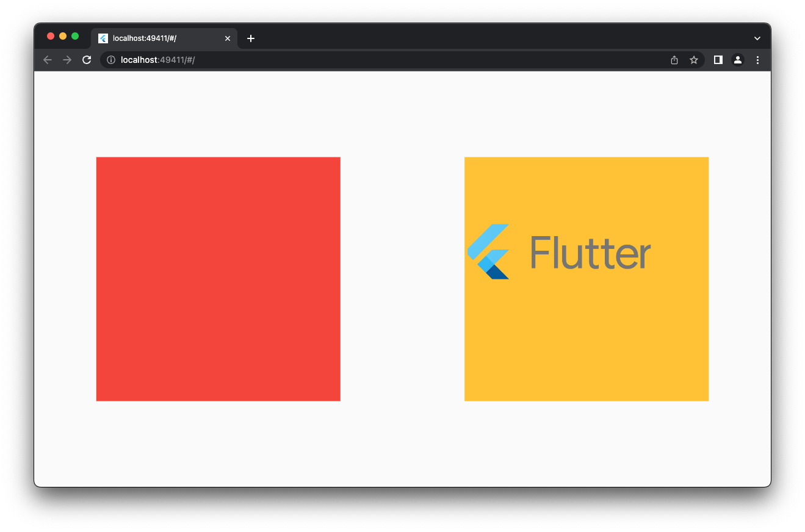This screenshot has height=532, width=805.
Task: Open the share menu with the share icon
Action: 674,60
